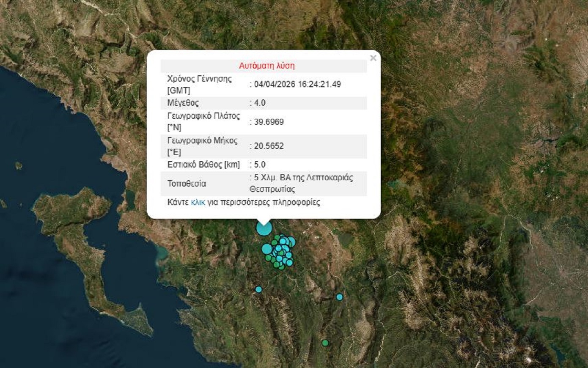Click the rightmost marker in the earthquake cluster
This screenshot has width=588, height=368.
[291, 242]
